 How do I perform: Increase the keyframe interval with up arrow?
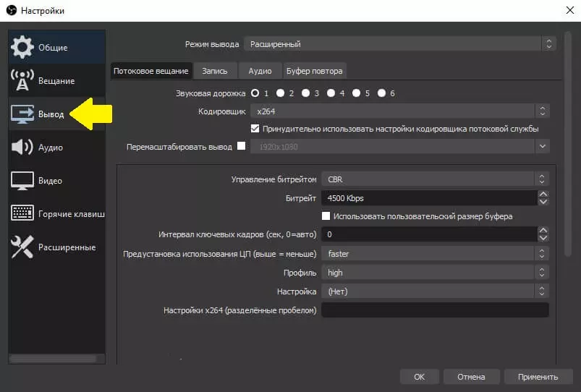tap(543, 231)
